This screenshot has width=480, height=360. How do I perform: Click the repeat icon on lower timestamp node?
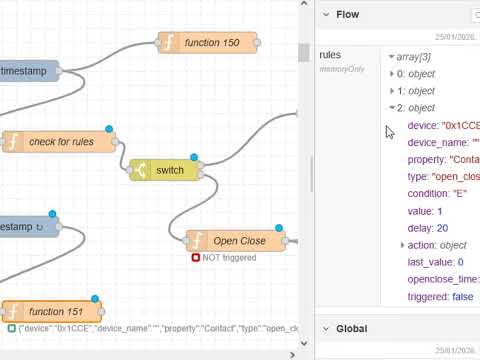(x=40, y=227)
